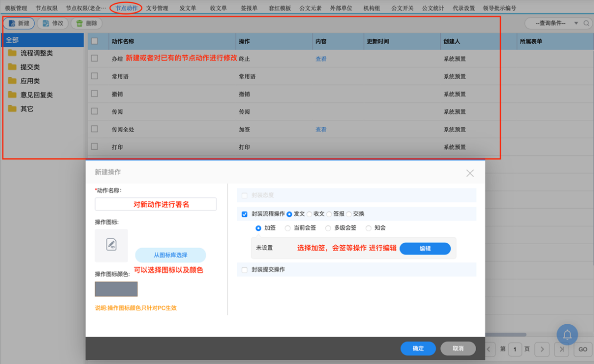Screen dimensions: 594x364
Task: Click the pen operation icon in the dialog
Action: [111, 244]
